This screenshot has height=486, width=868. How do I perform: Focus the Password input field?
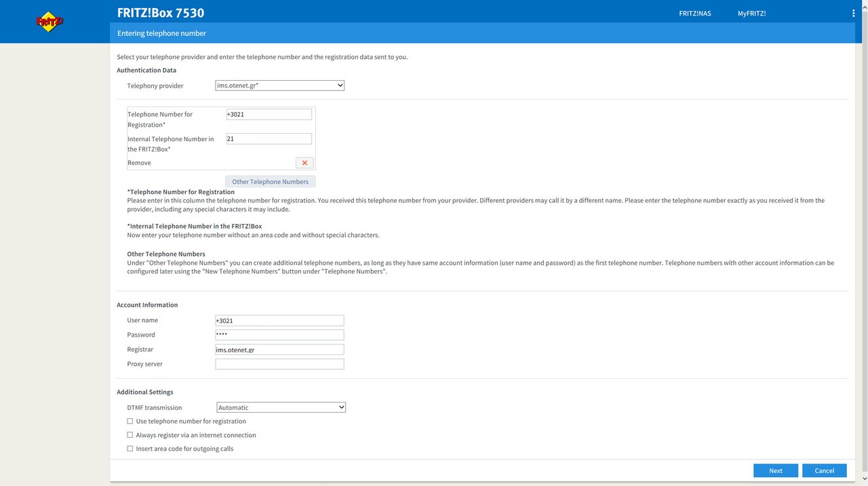[279, 335]
